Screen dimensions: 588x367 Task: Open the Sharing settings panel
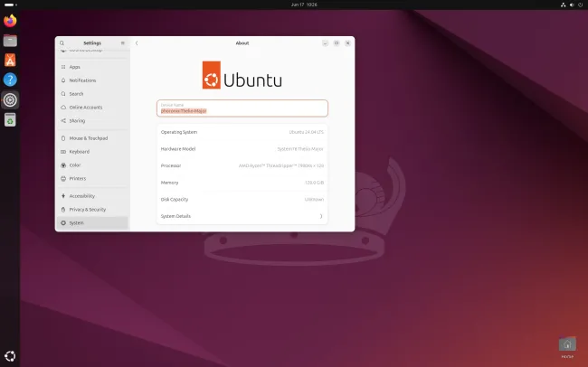click(77, 120)
